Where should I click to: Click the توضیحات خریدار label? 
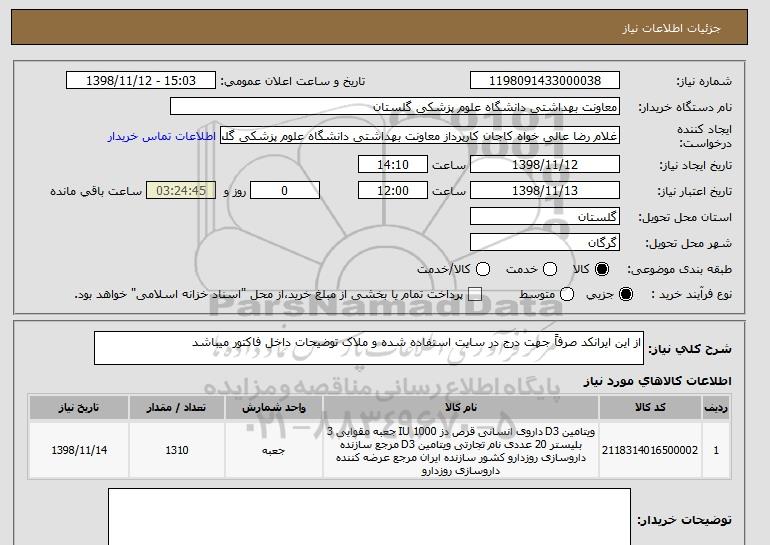click(x=684, y=519)
